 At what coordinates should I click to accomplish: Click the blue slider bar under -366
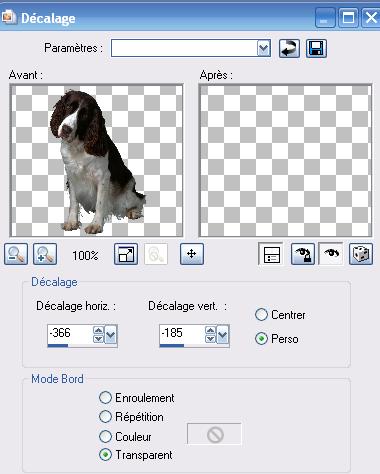(x=58, y=346)
